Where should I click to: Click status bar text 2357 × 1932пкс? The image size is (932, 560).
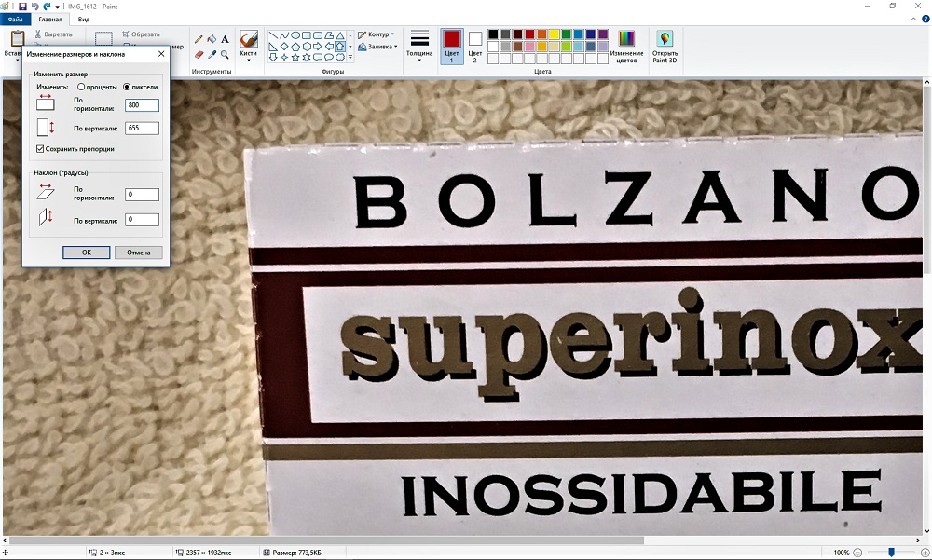click(209, 553)
